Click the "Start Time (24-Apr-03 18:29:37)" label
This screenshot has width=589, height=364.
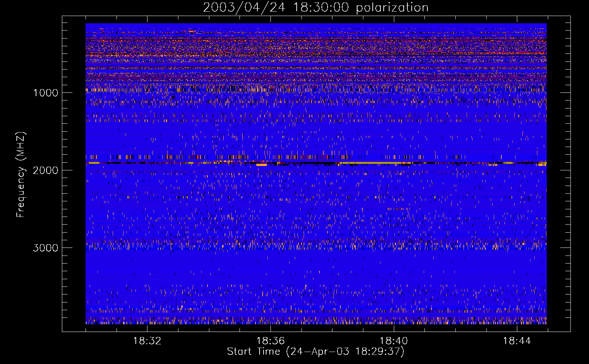316,352
